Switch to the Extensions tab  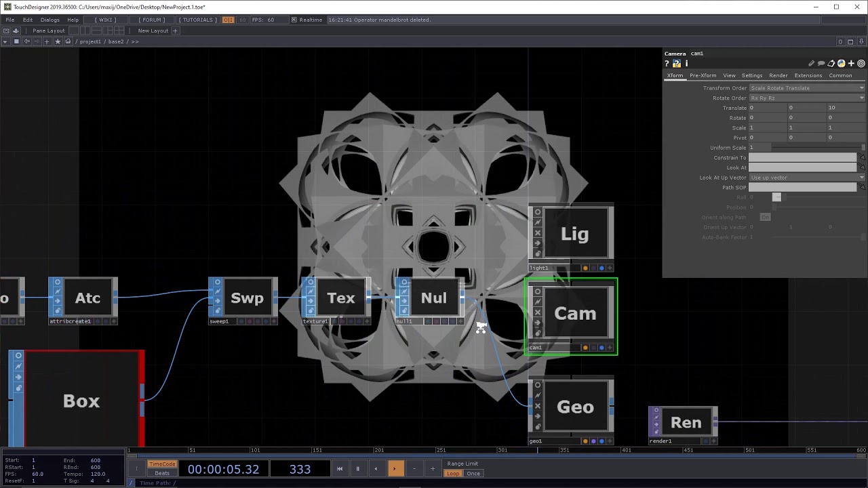[x=808, y=75]
